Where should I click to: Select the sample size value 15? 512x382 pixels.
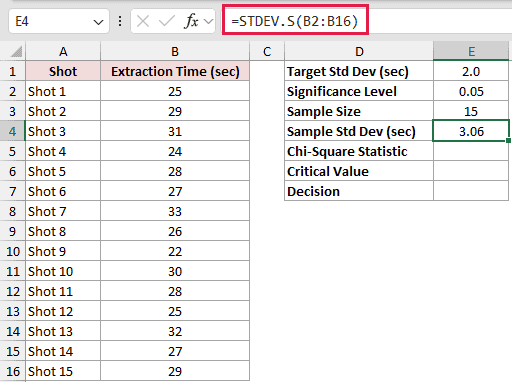(x=471, y=111)
